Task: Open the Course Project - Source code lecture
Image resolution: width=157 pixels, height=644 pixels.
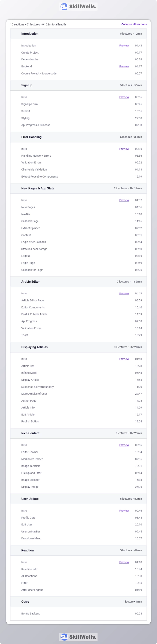Action: click(x=39, y=73)
